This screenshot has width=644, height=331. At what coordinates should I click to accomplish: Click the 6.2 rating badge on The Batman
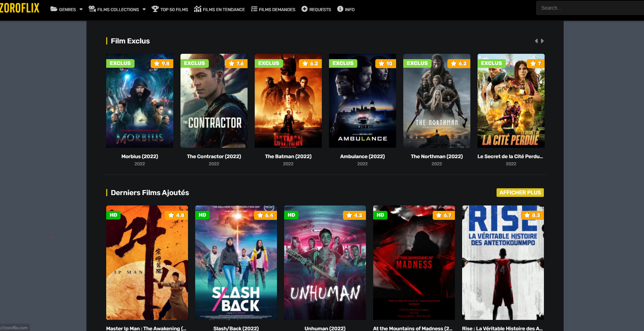coord(310,63)
